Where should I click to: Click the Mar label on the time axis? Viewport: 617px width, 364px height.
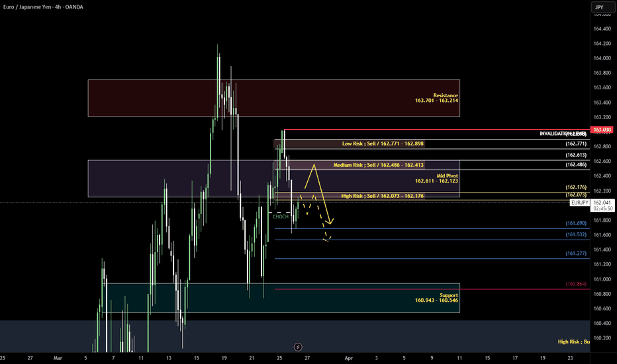pos(58,358)
